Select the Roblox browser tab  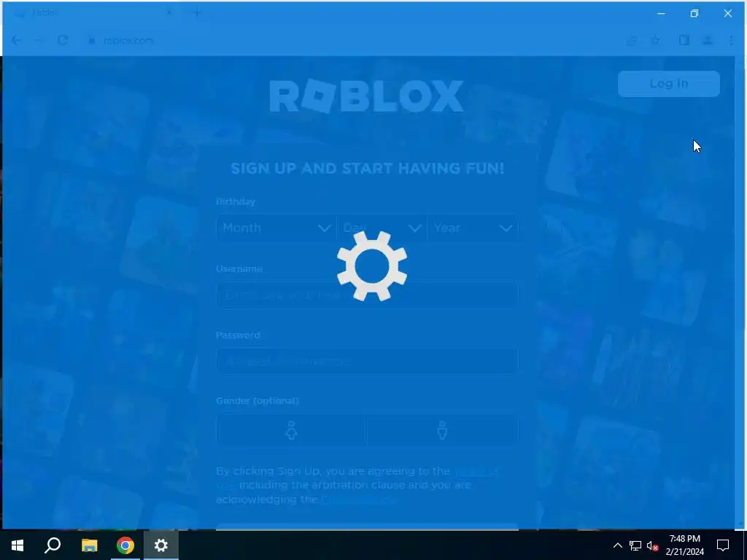(x=94, y=13)
